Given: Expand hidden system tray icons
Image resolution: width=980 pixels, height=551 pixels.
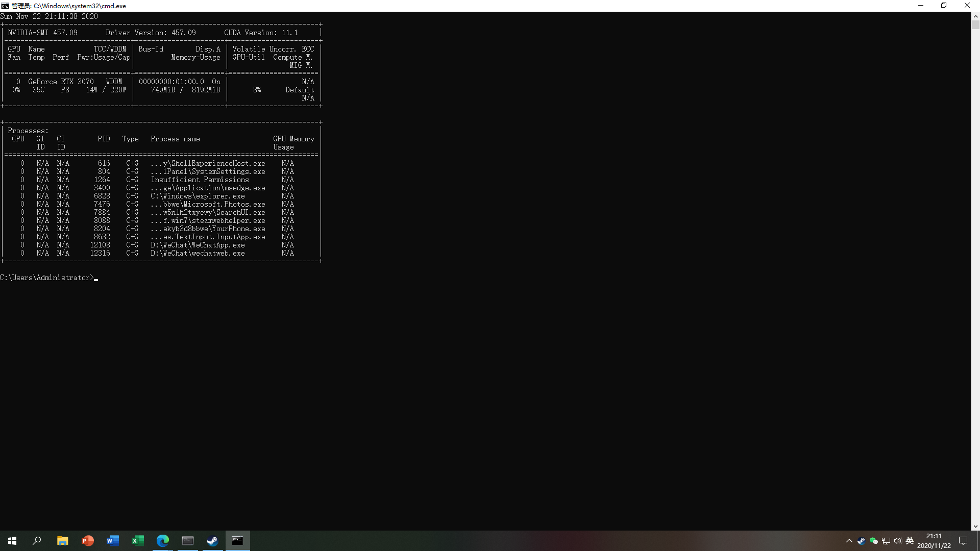Looking at the screenshot, I should click(x=849, y=541).
